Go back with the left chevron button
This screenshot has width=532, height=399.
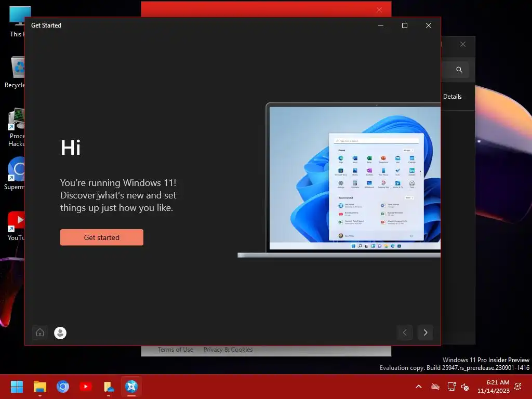[405, 332]
